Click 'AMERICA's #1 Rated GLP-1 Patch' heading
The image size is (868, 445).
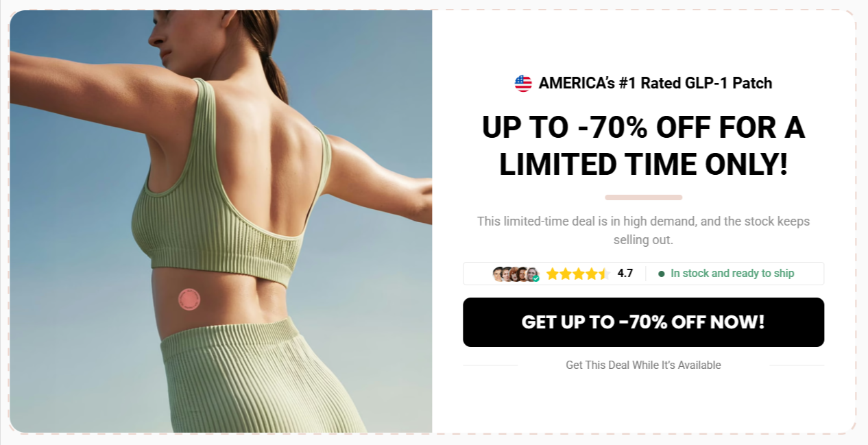655,84
